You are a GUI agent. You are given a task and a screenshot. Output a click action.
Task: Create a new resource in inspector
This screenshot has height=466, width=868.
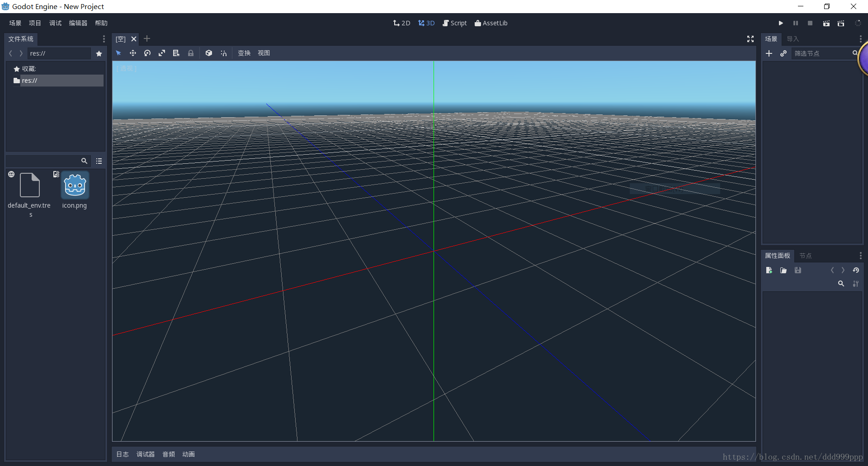pyautogui.click(x=769, y=270)
